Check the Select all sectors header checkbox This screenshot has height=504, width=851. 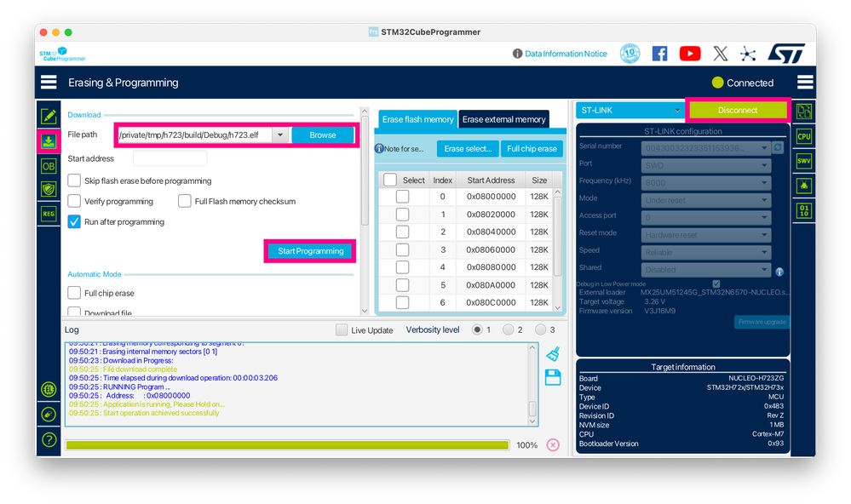point(389,180)
